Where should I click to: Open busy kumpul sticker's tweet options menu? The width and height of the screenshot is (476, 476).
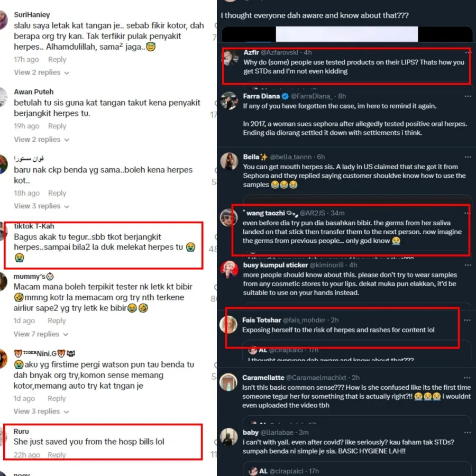point(468,265)
